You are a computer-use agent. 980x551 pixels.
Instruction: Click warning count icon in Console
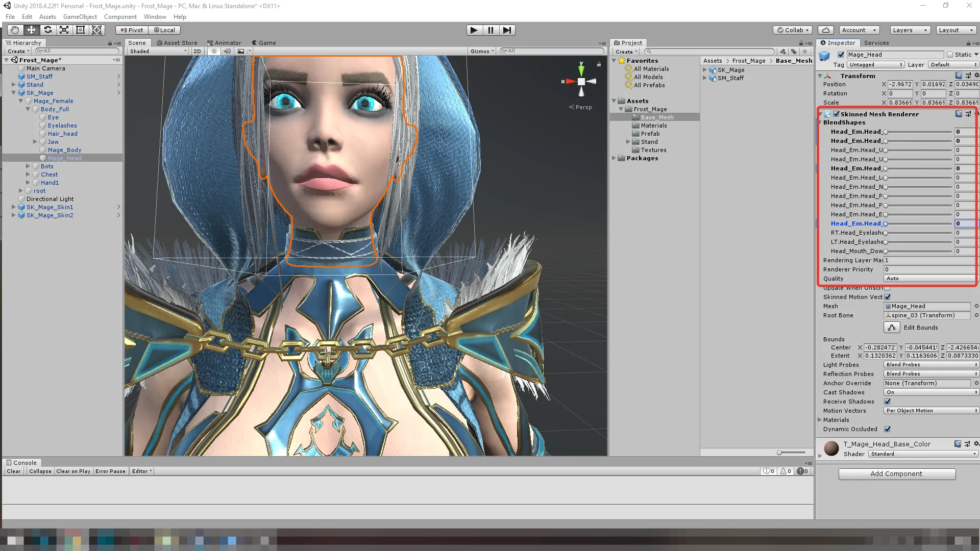[786, 471]
